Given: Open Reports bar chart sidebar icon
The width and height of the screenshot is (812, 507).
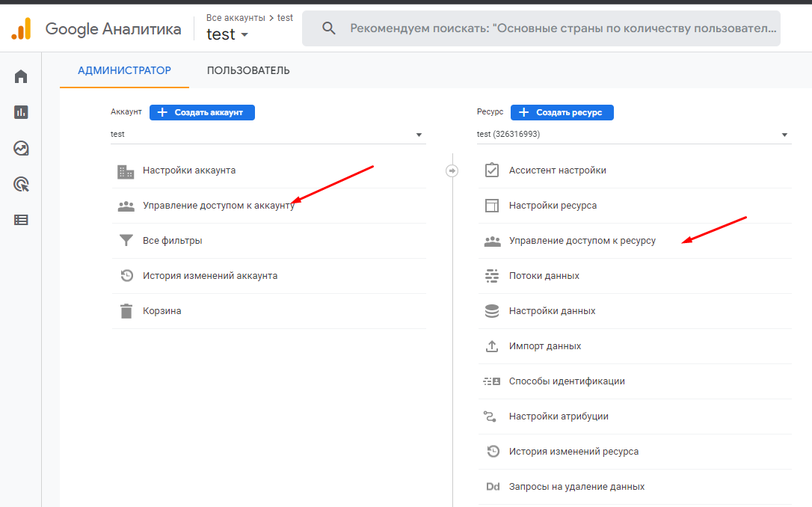Looking at the screenshot, I should (x=21, y=112).
